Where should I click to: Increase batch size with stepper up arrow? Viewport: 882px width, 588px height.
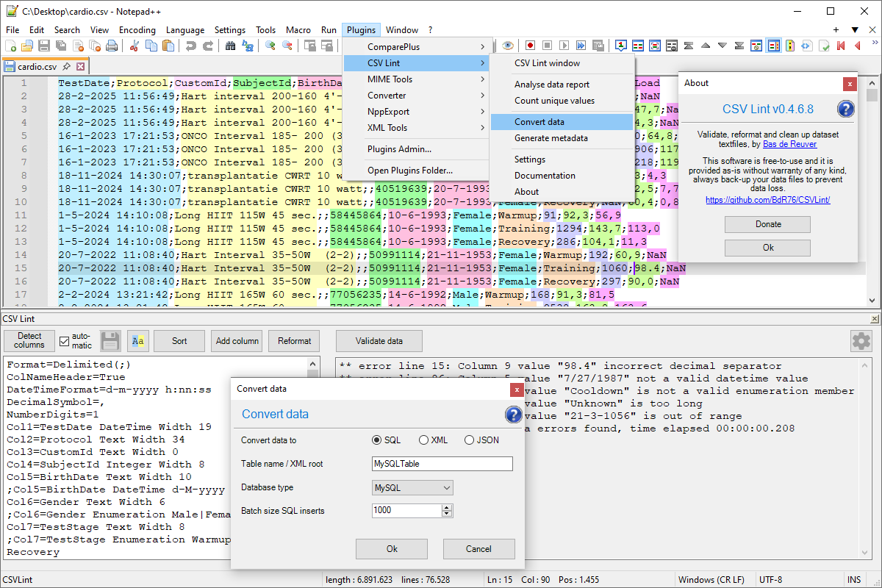[448, 507]
